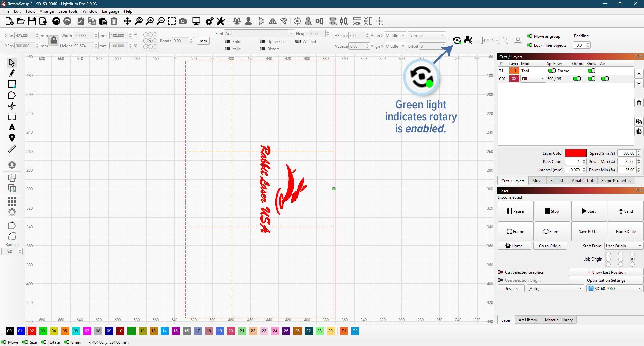Click the Save Project disk icon
This screenshot has height=346, width=644.
tap(32, 21)
